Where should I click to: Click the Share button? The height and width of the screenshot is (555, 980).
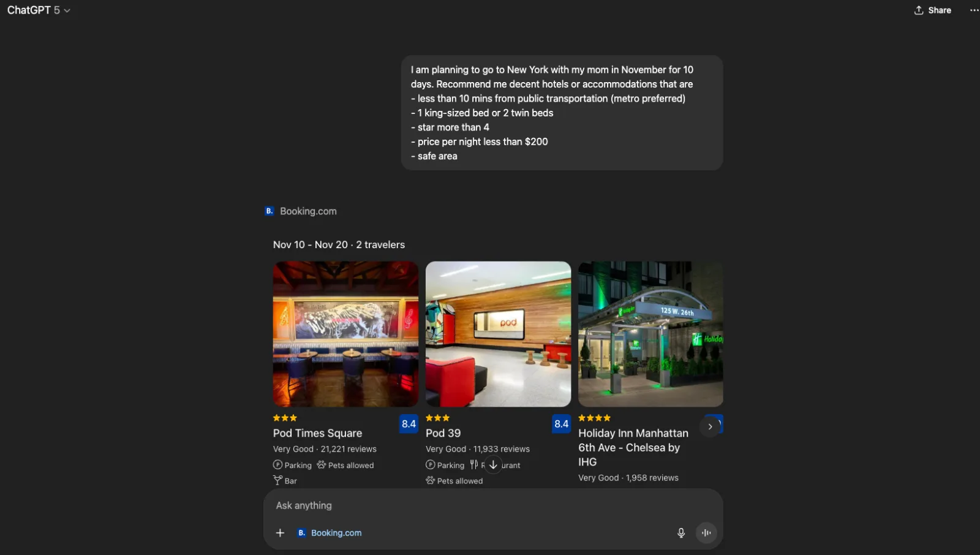pos(933,10)
